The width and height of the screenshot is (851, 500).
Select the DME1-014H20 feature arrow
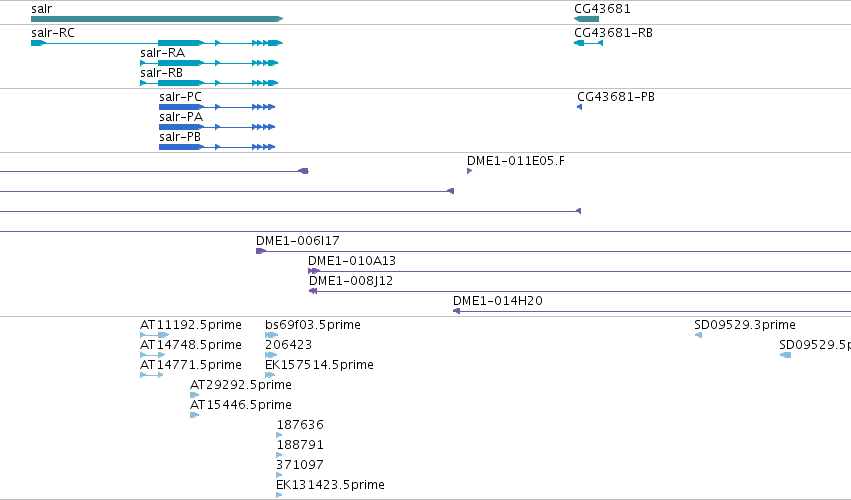click(x=456, y=311)
